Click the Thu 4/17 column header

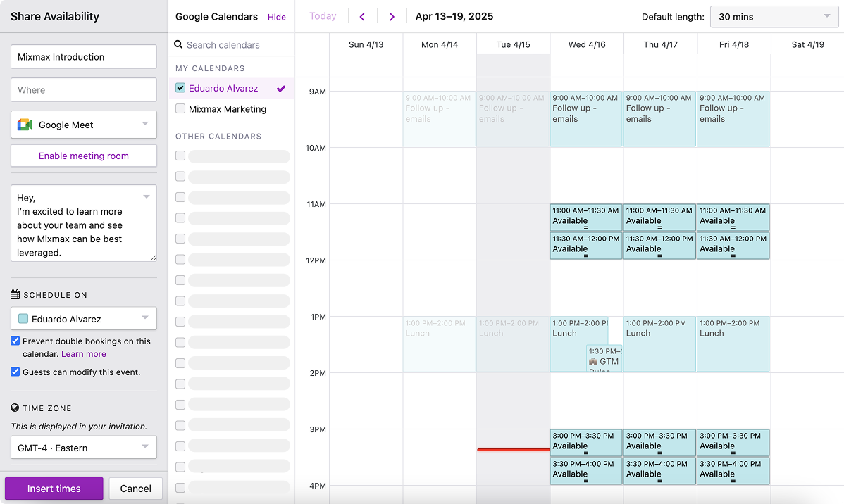[660, 44]
